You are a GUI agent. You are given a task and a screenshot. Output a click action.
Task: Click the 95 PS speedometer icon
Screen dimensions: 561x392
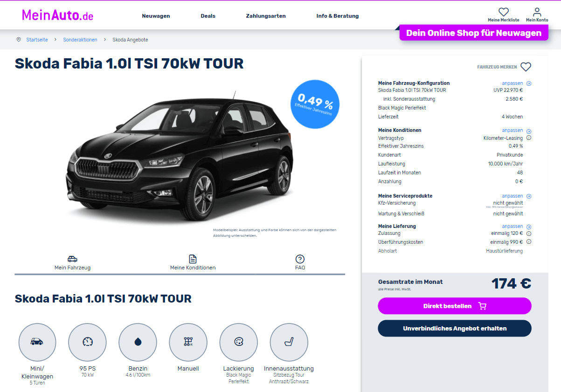coord(87,342)
